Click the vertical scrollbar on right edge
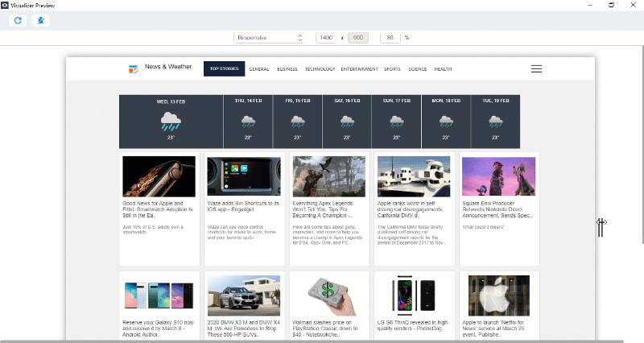Image resolution: width=644 pixels, height=343 pixels. pyautogui.click(x=642, y=144)
